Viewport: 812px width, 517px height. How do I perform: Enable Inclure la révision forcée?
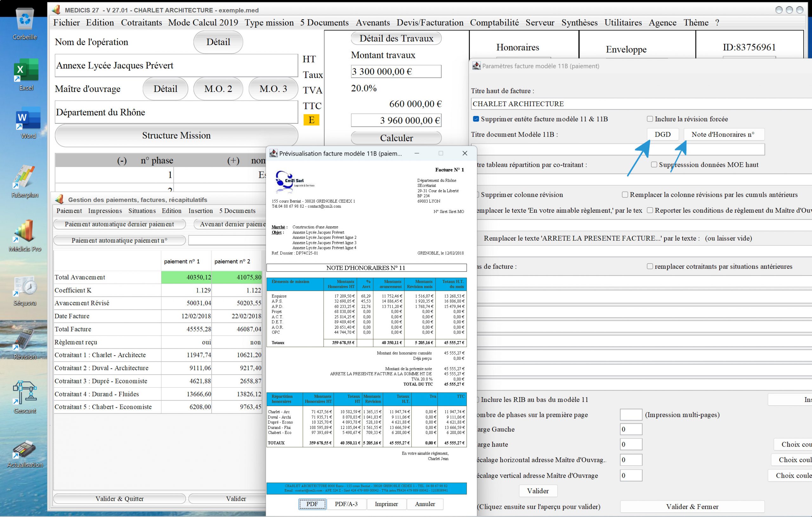point(650,119)
